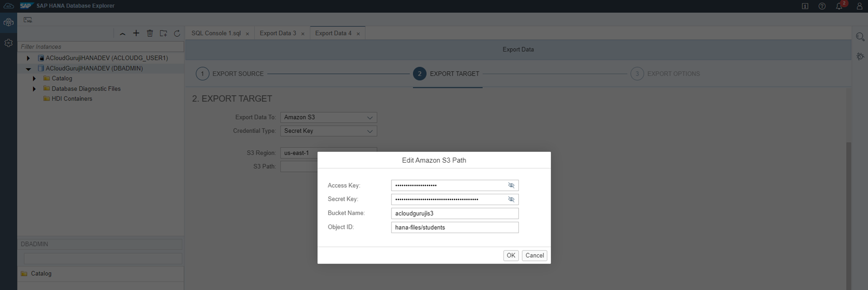Switch to SQL Console 1.sql tab

point(216,33)
